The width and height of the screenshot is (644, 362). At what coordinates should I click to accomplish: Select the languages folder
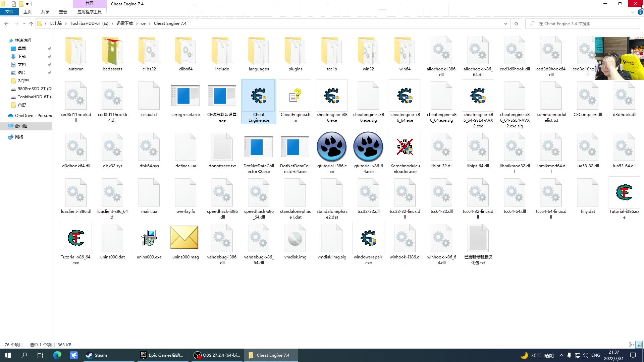259,51
